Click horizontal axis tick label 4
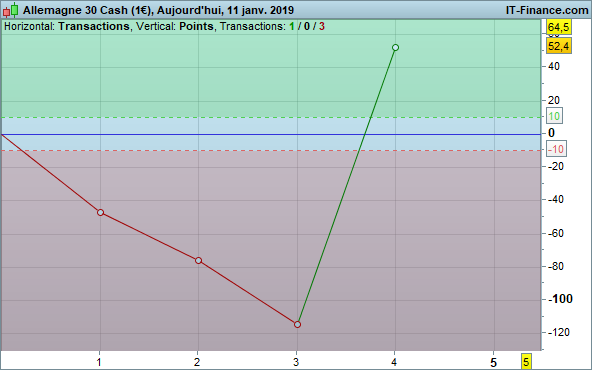The height and width of the screenshot is (370, 592). click(394, 362)
